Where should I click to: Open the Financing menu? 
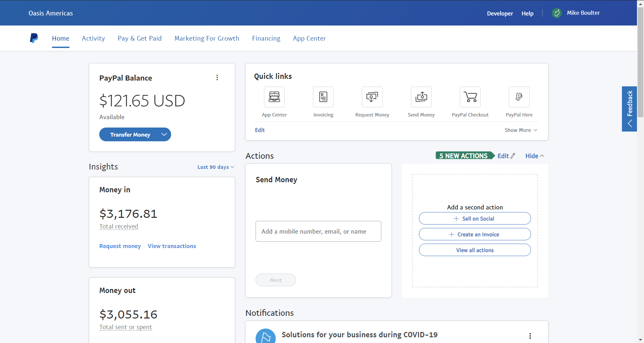(266, 38)
